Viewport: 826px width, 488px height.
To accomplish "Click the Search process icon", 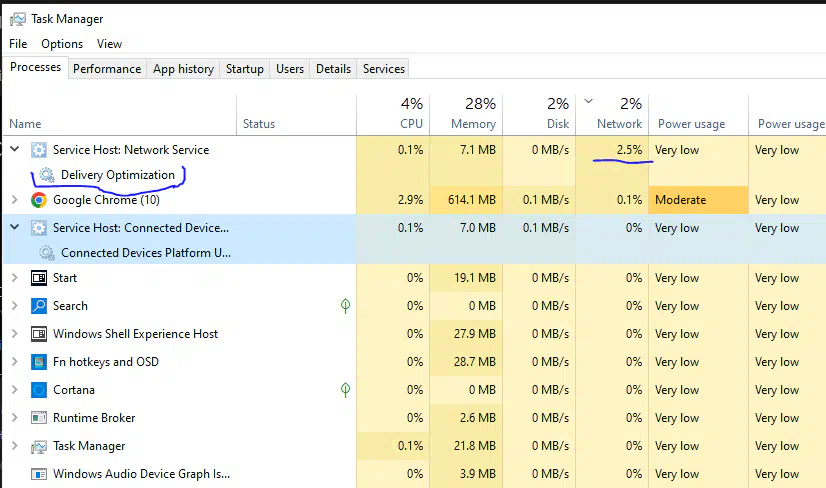I will [39, 306].
